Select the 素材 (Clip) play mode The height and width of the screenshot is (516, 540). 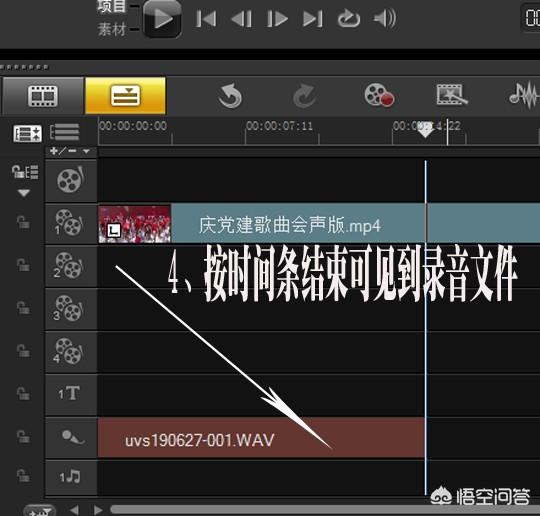pyautogui.click(x=112, y=29)
